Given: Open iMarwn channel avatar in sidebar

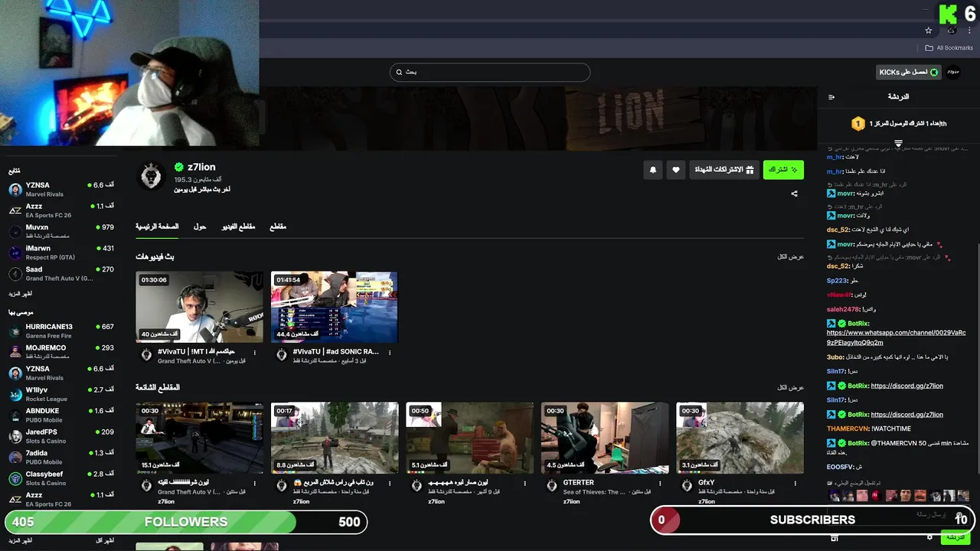Looking at the screenshot, I should coord(15,253).
